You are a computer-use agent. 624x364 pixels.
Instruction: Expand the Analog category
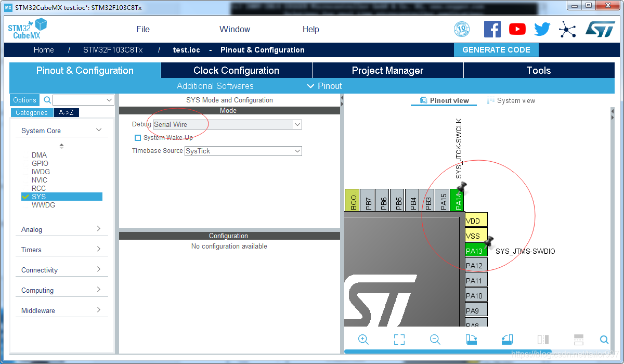point(99,229)
